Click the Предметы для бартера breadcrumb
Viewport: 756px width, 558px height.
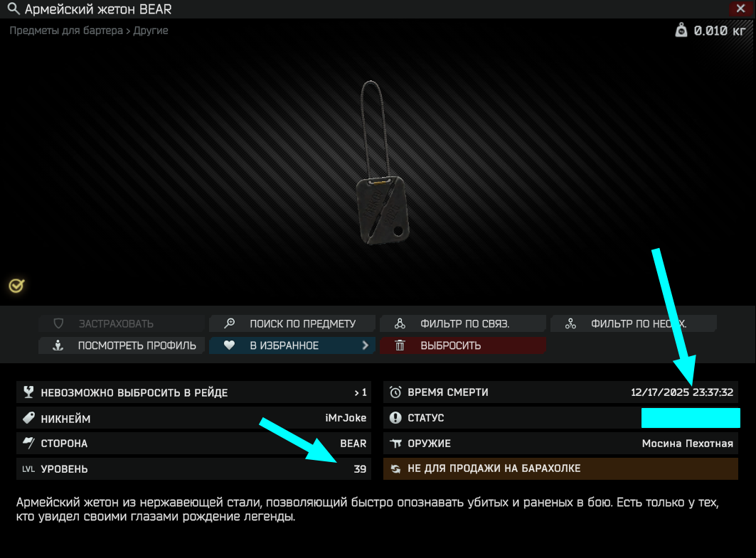click(x=66, y=31)
